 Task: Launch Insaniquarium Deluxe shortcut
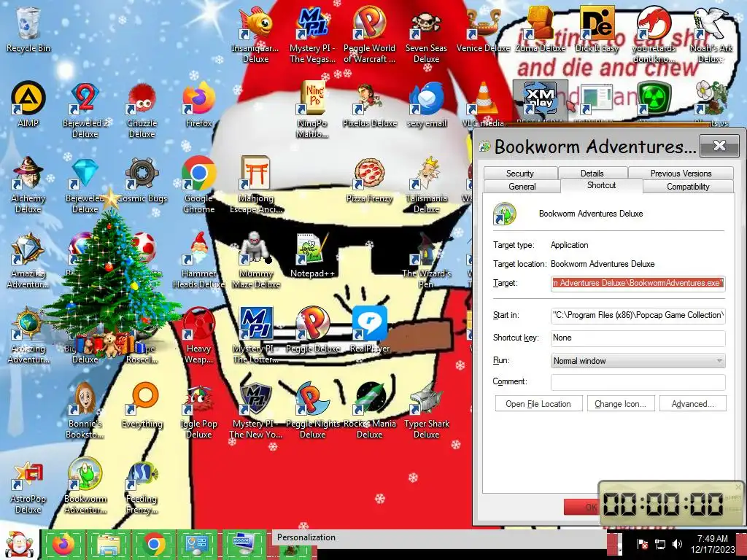[x=255, y=35]
